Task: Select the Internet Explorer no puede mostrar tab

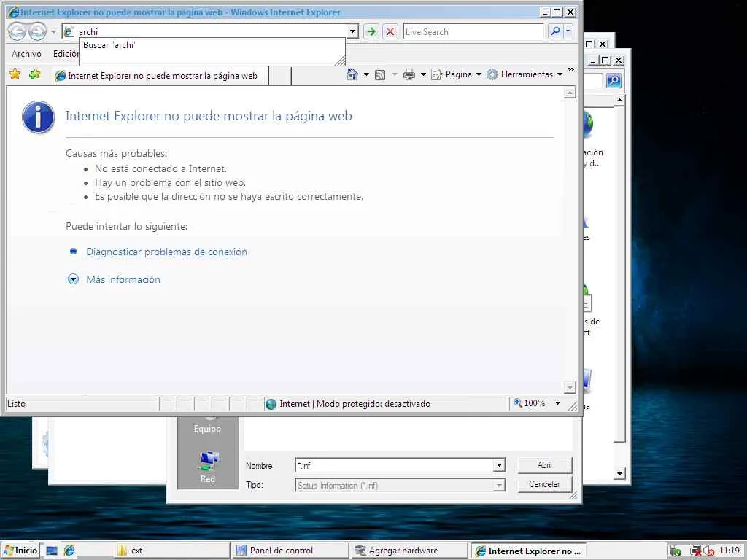Action: point(160,76)
